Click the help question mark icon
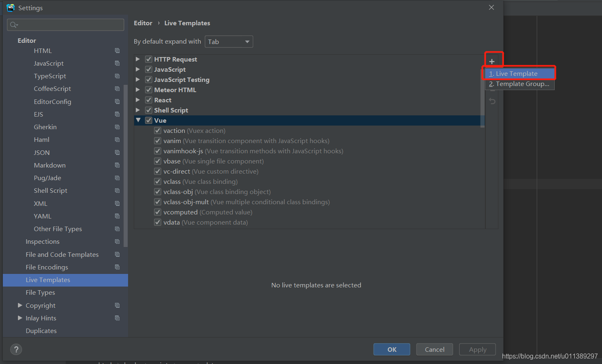Image resolution: width=602 pixels, height=364 pixels. [x=16, y=349]
